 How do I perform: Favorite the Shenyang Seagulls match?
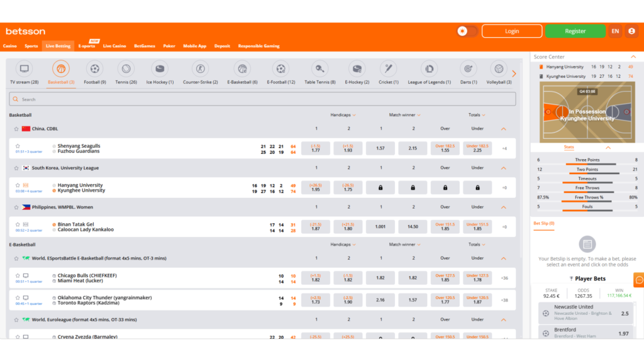(x=18, y=146)
